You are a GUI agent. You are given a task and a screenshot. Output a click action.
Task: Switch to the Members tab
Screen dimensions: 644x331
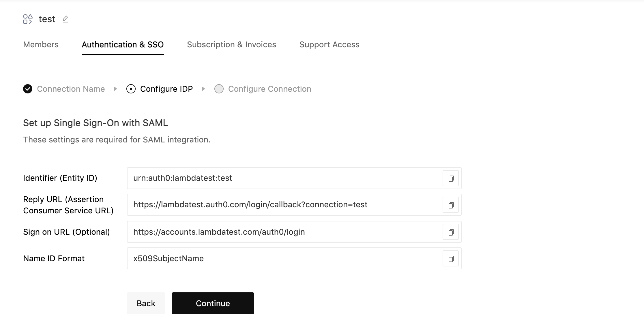[x=41, y=44]
